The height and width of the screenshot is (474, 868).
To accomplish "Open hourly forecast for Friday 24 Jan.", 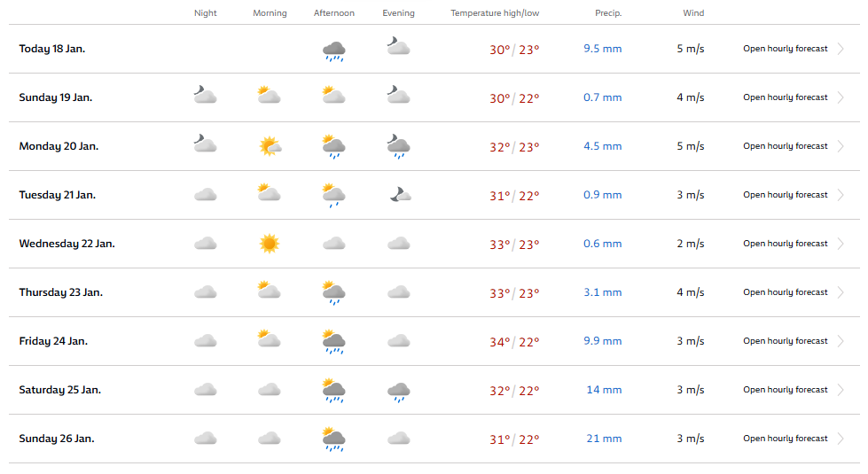I will [785, 341].
